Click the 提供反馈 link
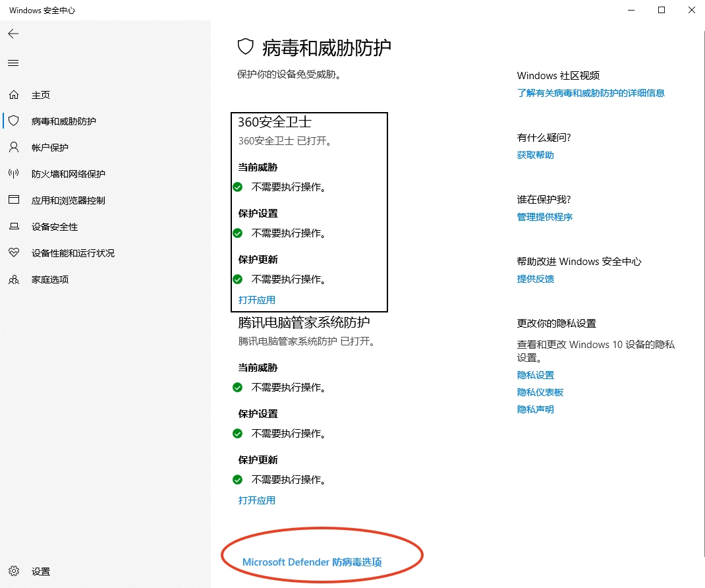This screenshot has width=705, height=588. (535, 279)
